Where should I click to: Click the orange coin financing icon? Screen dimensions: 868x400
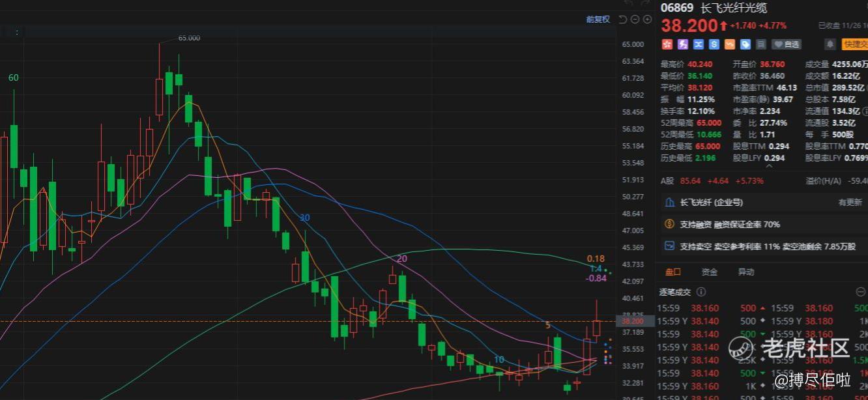[669, 224]
